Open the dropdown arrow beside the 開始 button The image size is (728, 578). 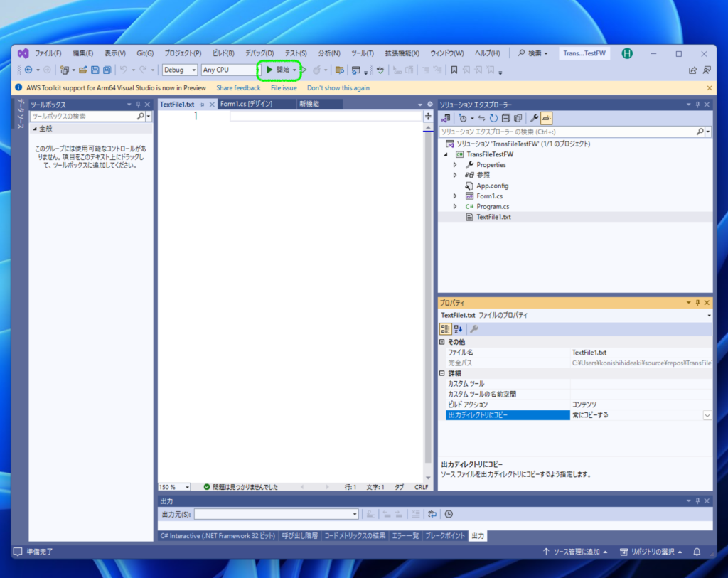294,70
